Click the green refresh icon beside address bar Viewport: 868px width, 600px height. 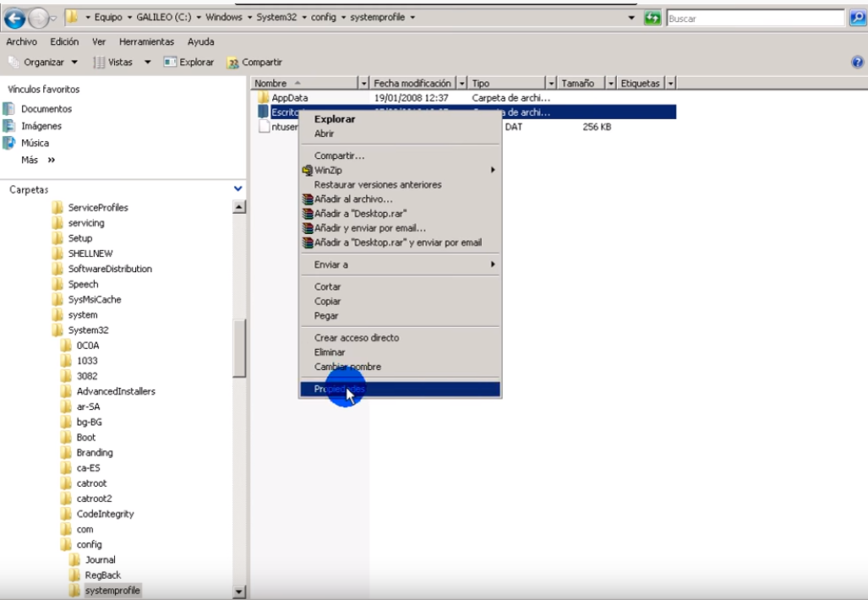click(x=652, y=18)
